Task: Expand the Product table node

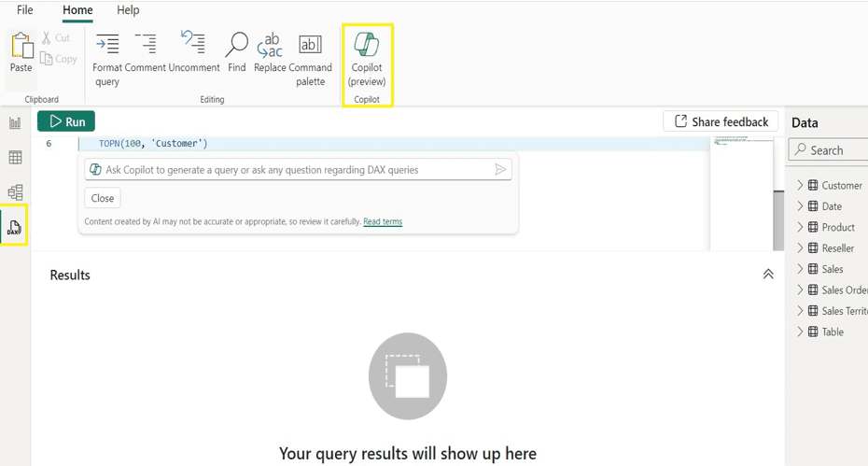Action: [800, 227]
